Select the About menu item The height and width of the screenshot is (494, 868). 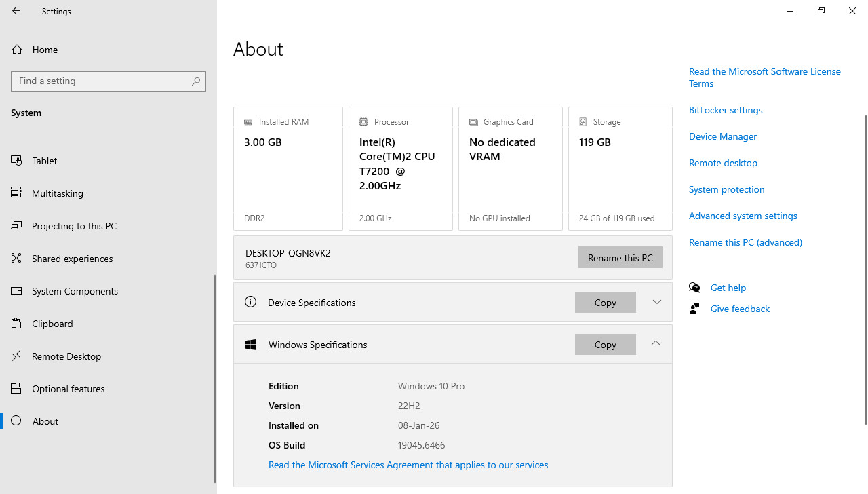108,421
